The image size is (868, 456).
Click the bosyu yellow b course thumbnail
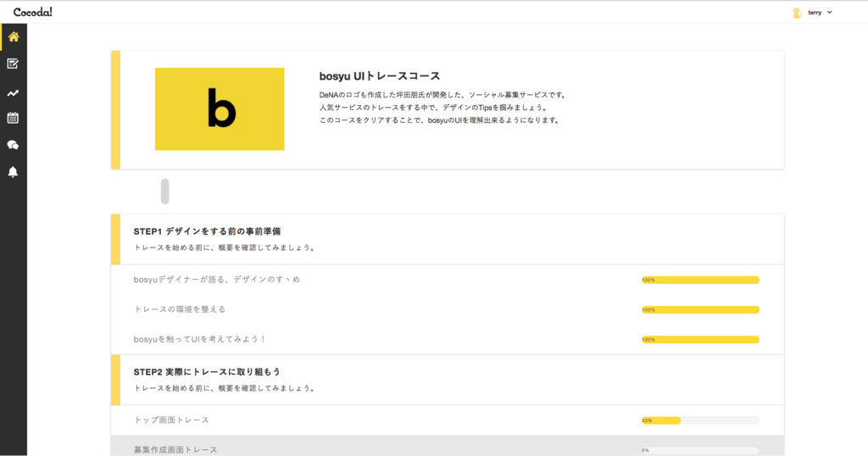click(220, 109)
